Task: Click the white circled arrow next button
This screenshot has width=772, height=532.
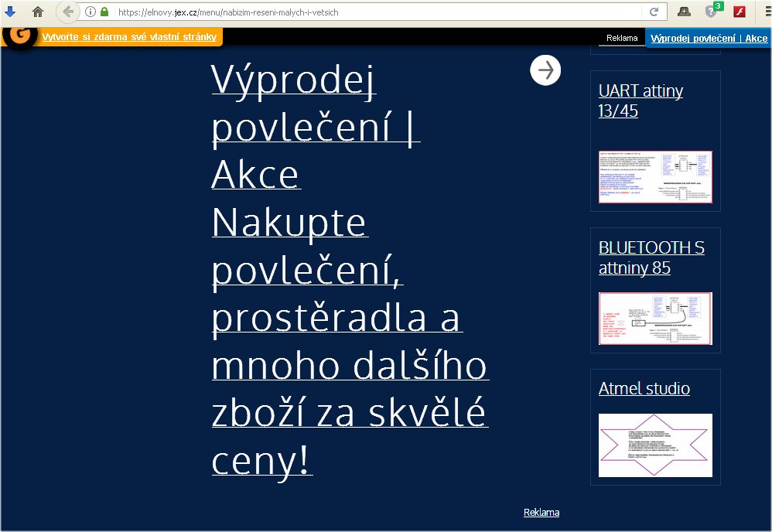Action: tap(545, 70)
